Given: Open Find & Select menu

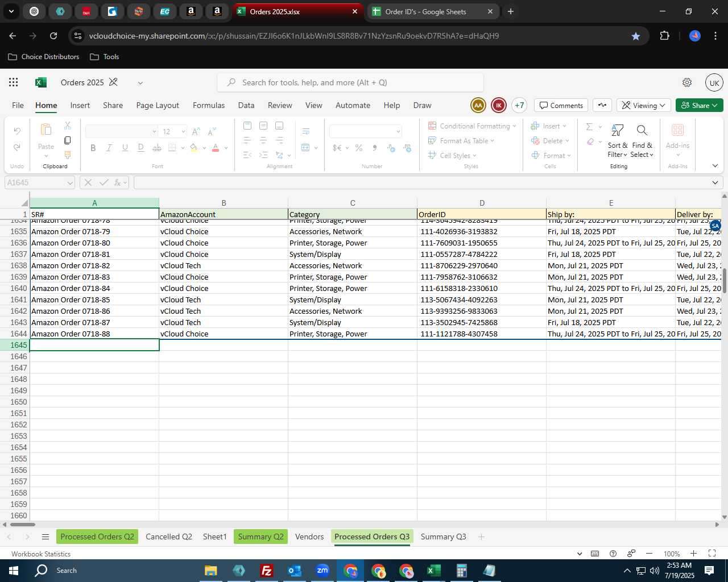Looking at the screenshot, I should pos(642,141).
